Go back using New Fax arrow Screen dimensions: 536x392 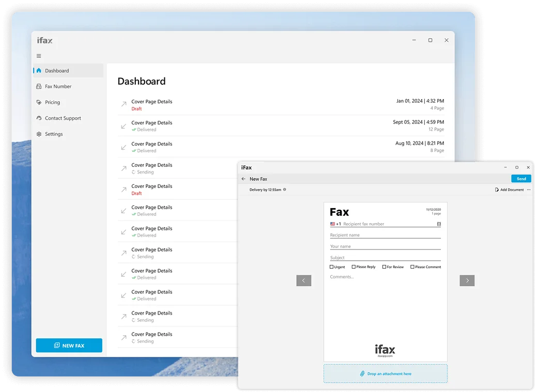pyautogui.click(x=243, y=179)
